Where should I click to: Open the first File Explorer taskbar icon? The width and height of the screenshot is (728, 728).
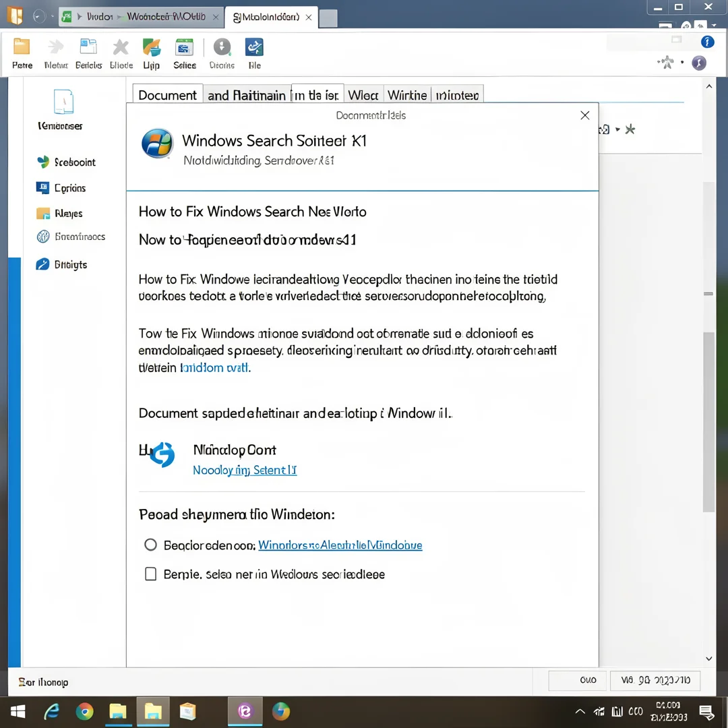point(118,711)
